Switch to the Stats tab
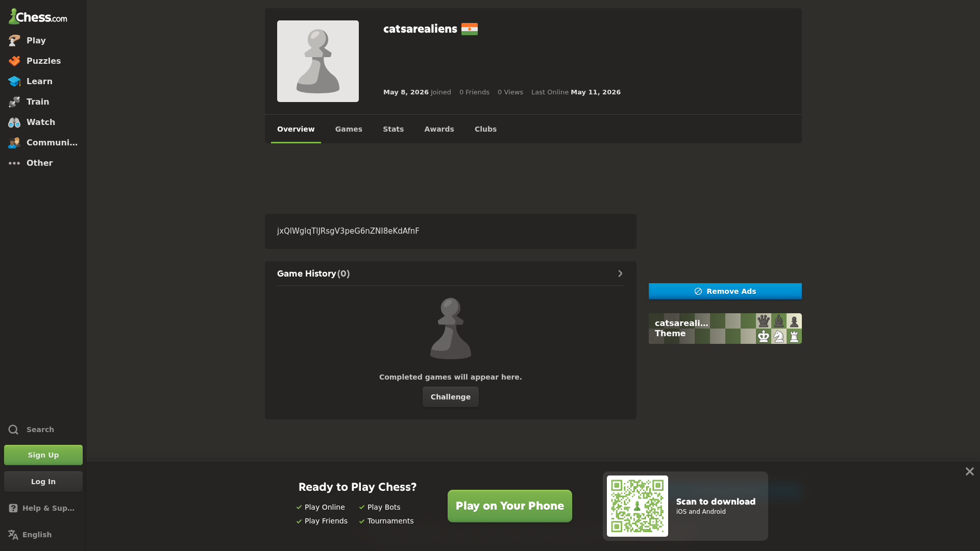980x551 pixels. (394, 129)
